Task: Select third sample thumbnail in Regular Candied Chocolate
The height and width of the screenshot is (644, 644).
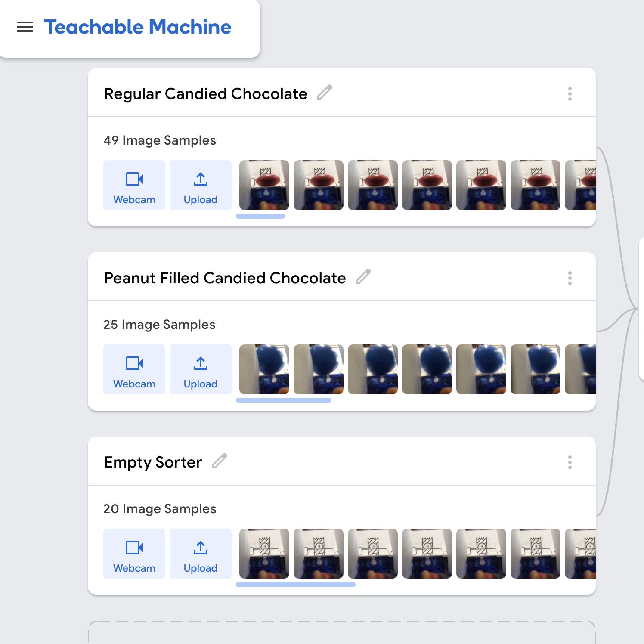Action: pos(373,185)
